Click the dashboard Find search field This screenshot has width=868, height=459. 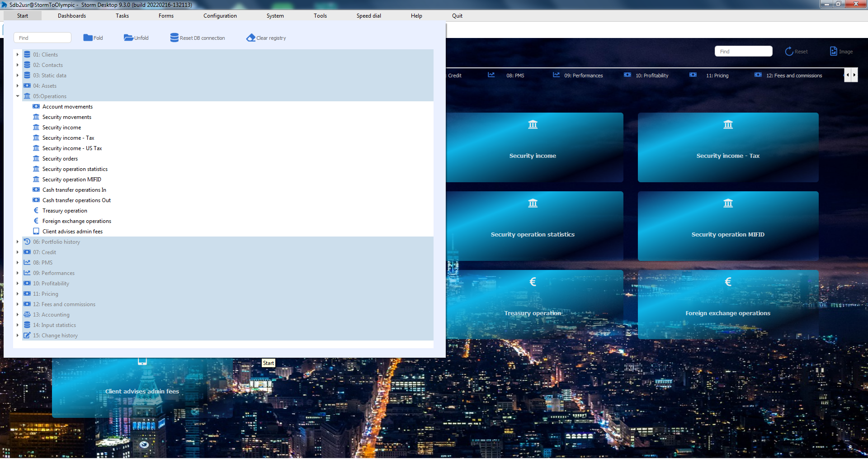pyautogui.click(x=743, y=51)
